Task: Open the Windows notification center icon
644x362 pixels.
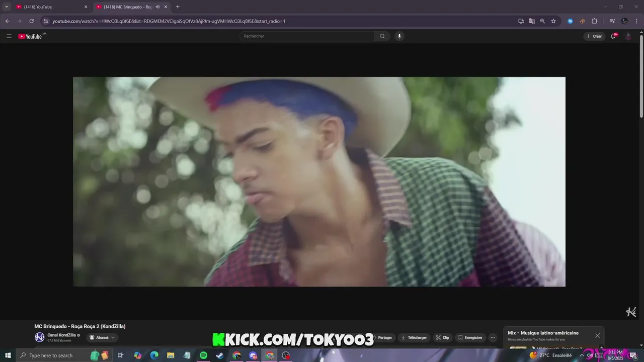Action: pyautogui.click(x=633, y=355)
